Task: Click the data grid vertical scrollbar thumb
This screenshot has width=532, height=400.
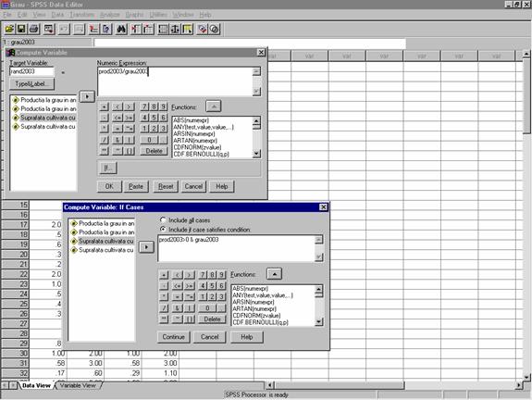Action: pos(526,95)
